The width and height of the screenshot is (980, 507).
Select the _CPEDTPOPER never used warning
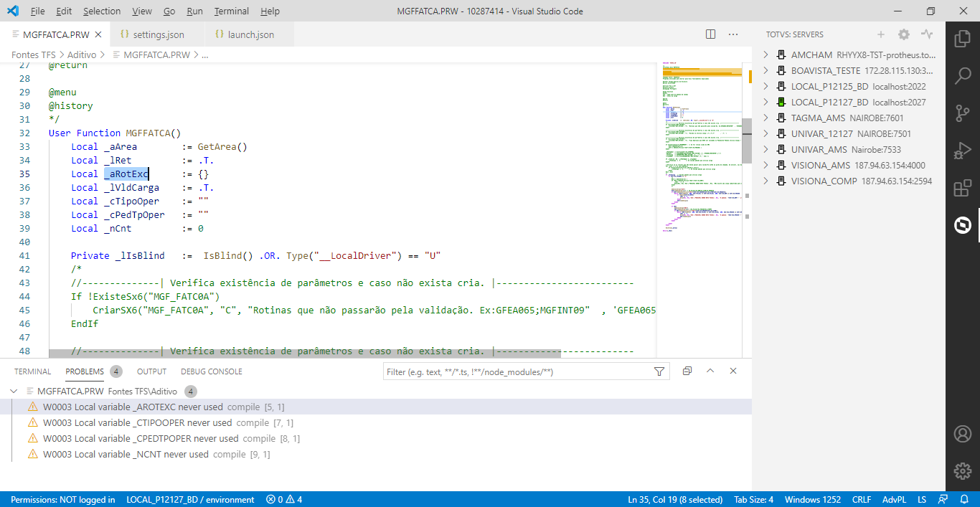point(376,438)
